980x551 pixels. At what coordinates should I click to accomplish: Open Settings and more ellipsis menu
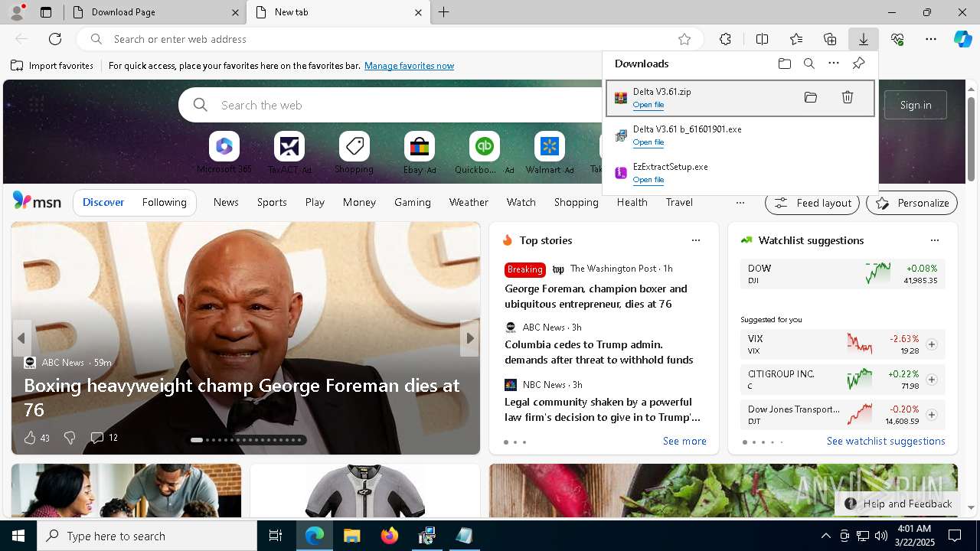[931, 39]
